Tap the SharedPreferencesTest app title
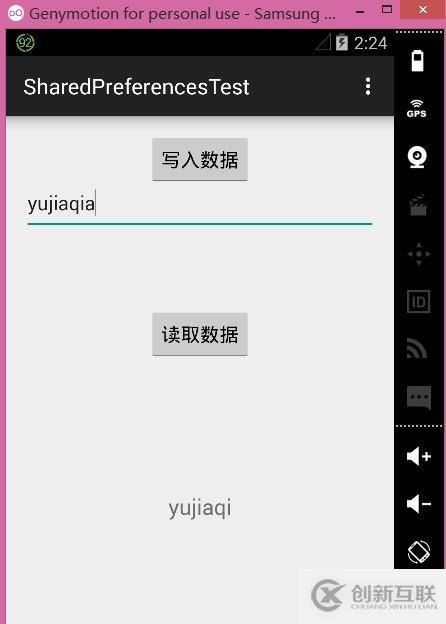 (x=136, y=87)
